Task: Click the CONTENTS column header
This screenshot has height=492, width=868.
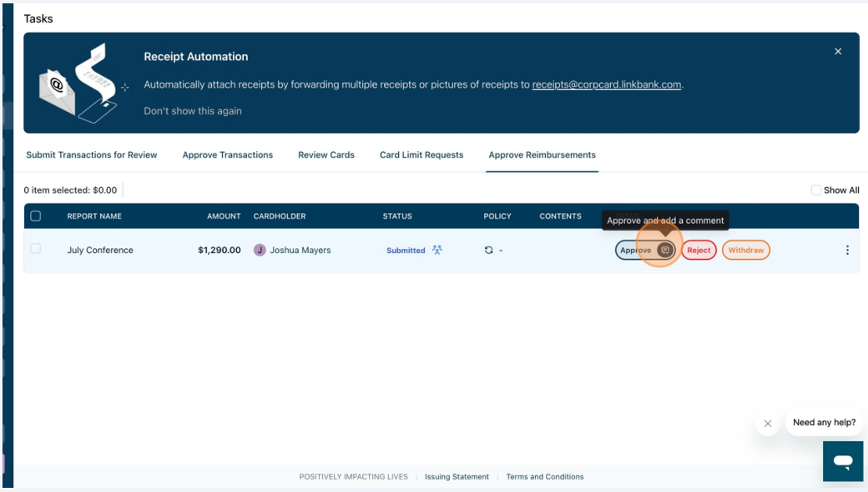Action: pyautogui.click(x=560, y=216)
